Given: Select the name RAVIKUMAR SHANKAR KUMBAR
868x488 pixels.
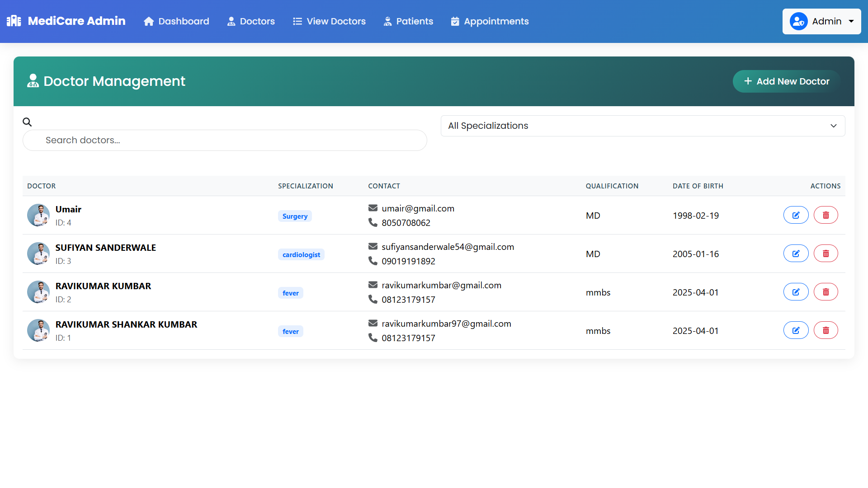Looking at the screenshot, I should coord(126,324).
